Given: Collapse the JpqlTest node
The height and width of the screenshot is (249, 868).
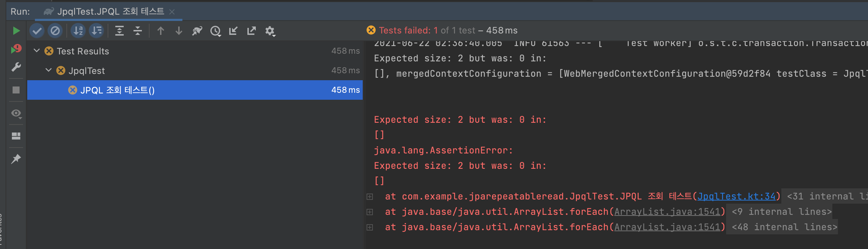Looking at the screenshot, I should pyautogui.click(x=49, y=70).
